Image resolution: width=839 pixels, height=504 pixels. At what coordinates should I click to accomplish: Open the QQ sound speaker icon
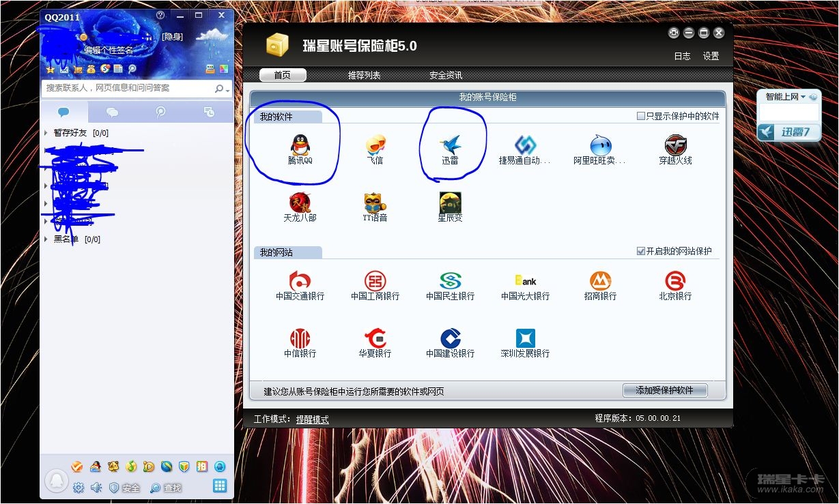(96, 488)
